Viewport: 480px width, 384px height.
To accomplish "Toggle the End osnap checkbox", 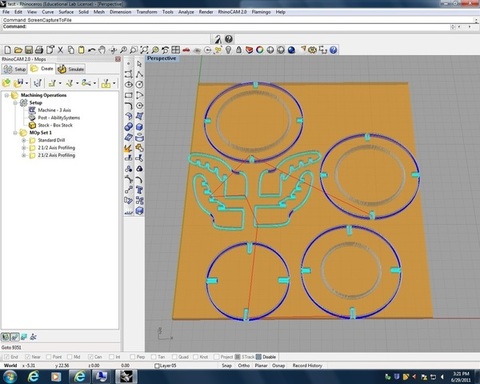I will [x=6, y=357].
